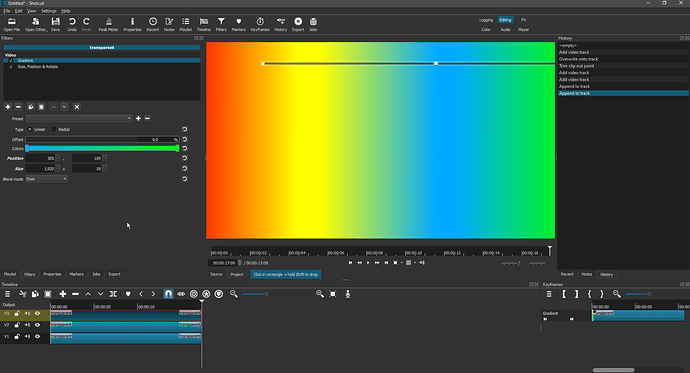Click the gradient Colors bar
This screenshot has height=373, width=690.
(102, 149)
